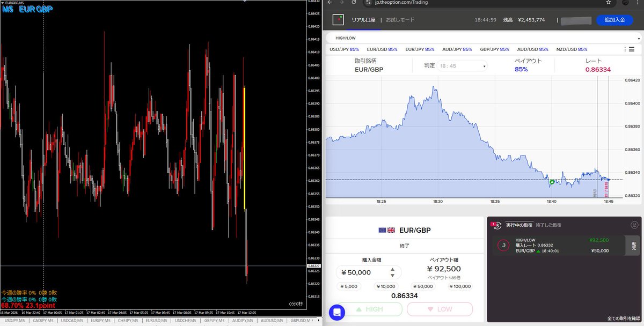Click the countdown circle on the open trade
Viewport: 644px width, 326px height.
tap(503, 246)
